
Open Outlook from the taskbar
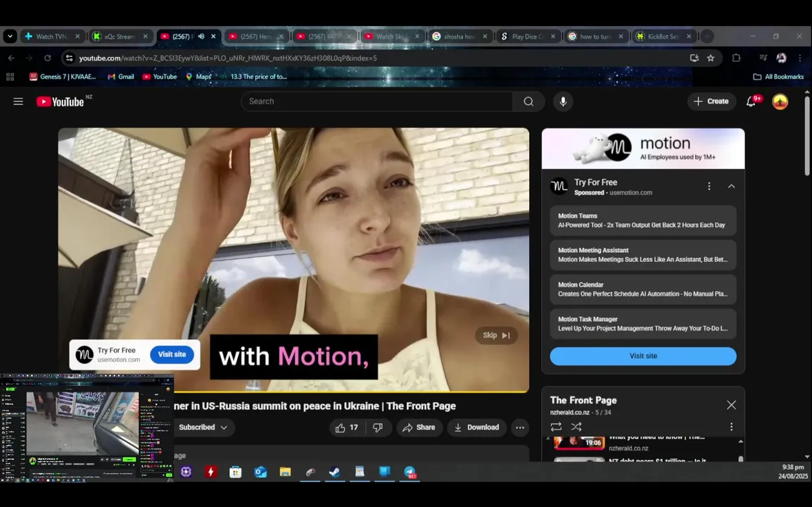(x=260, y=472)
